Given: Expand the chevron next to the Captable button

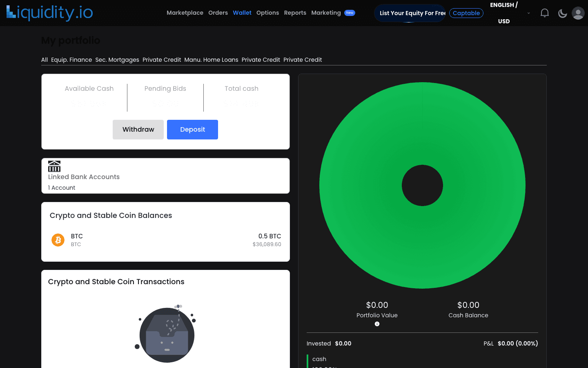Looking at the screenshot, I should (x=529, y=13).
